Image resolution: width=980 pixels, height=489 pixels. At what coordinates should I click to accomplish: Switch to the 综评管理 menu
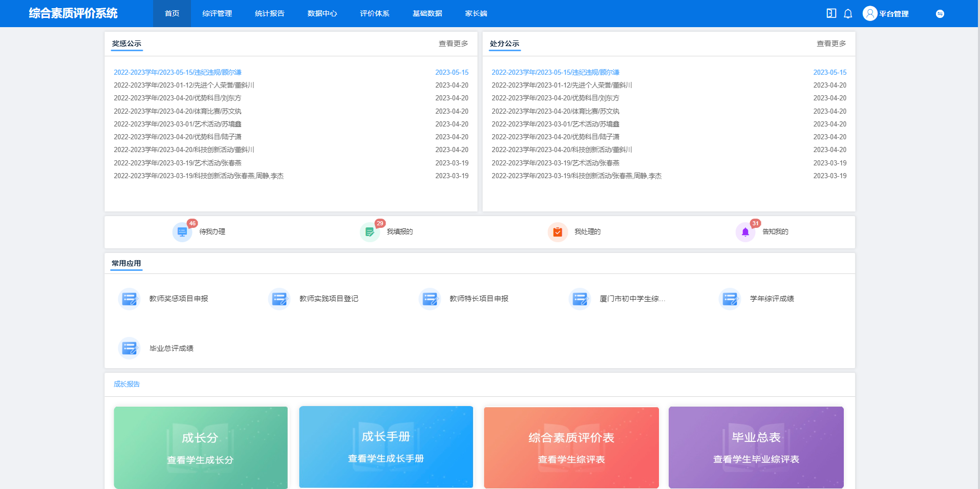[217, 13]
